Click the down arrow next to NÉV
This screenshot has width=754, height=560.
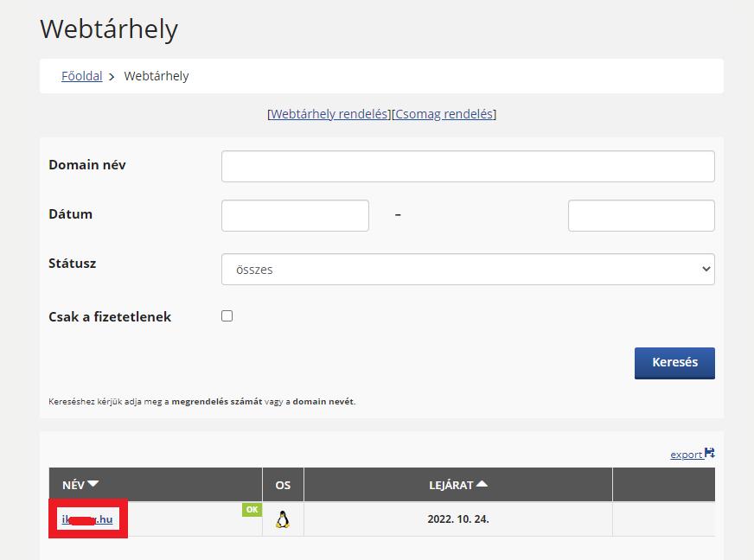[93, 485]
